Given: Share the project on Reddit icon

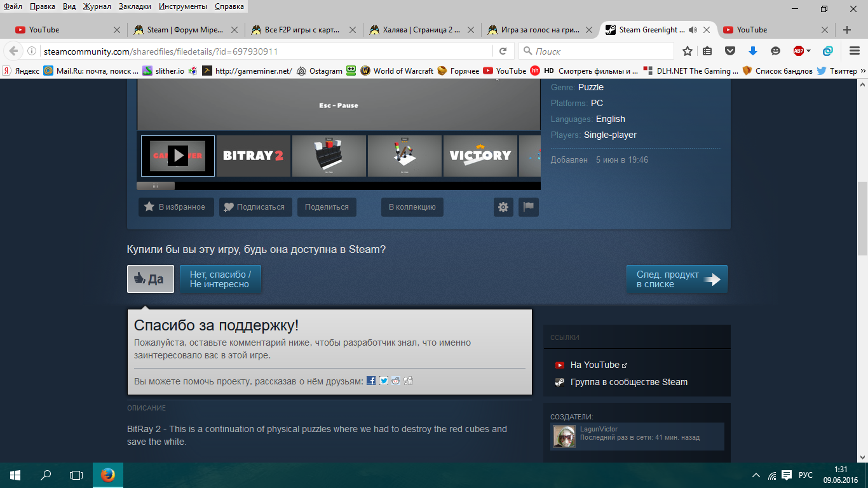Looking at the screenshot, I should [396, 381].
